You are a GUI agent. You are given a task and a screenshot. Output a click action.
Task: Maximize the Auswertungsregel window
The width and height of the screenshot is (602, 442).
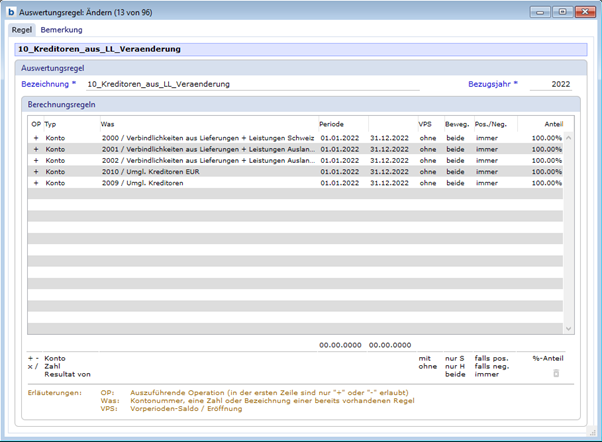(562, 11)
